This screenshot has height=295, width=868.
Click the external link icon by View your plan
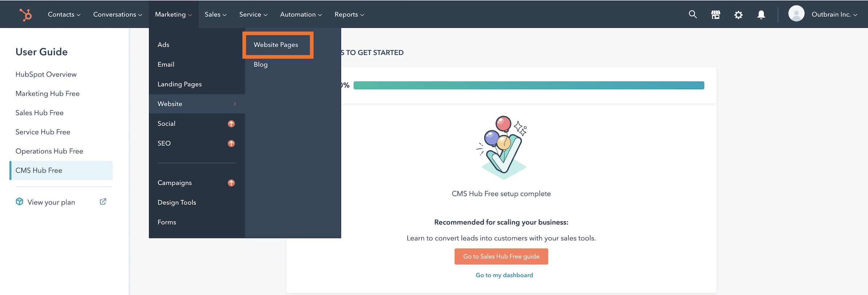pyautogui.click(x=103, y=201)
